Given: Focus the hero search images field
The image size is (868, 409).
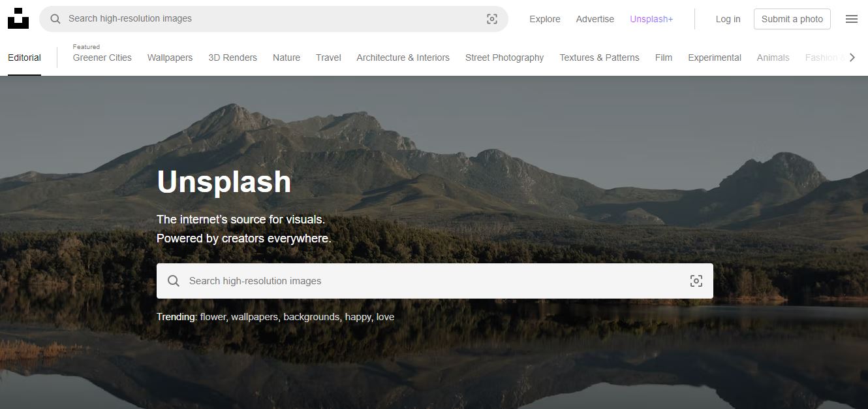Looking at the screenshot, I should coord(435,281).
